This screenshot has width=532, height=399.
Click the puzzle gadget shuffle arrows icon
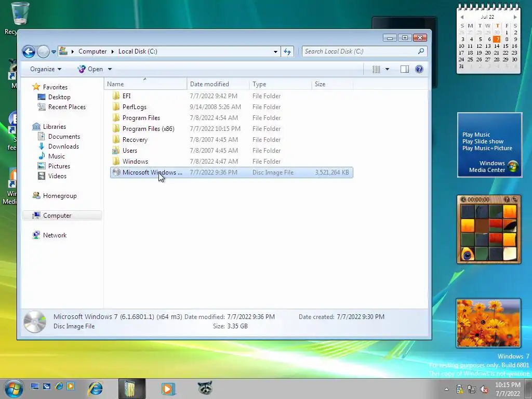(x=514, y=199)
